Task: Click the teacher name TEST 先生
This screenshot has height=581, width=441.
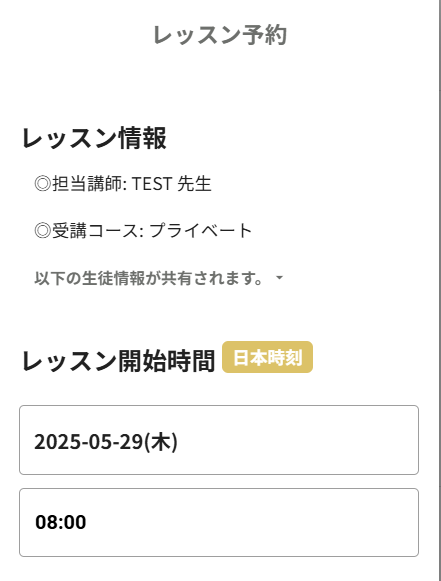Action: tap(172, 183)
